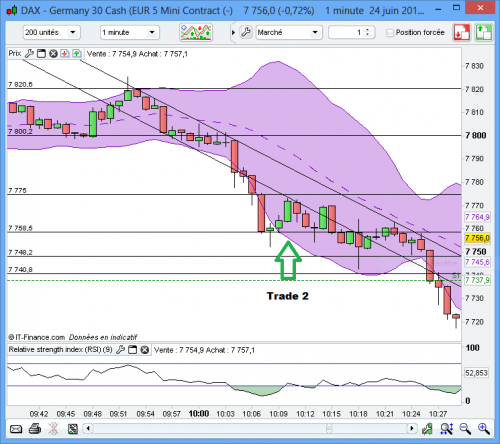The image size is (500, 444).
Task: Open the 200 unités dropdown
Action: (x=52, y=32)
